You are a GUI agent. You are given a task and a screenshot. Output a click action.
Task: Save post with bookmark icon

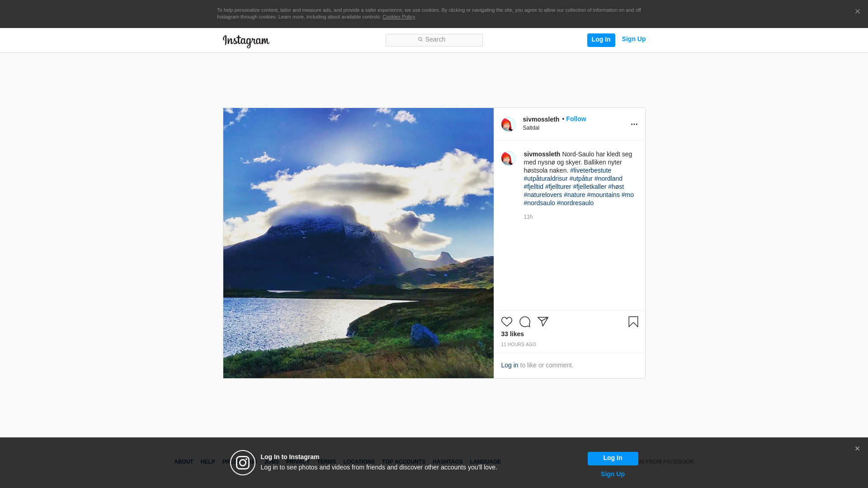click(x=633, y=322)
